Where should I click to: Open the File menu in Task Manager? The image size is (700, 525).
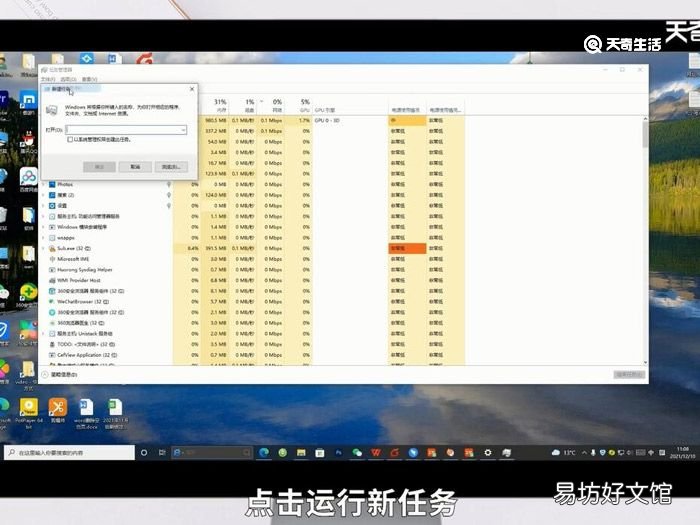(48, 79)
